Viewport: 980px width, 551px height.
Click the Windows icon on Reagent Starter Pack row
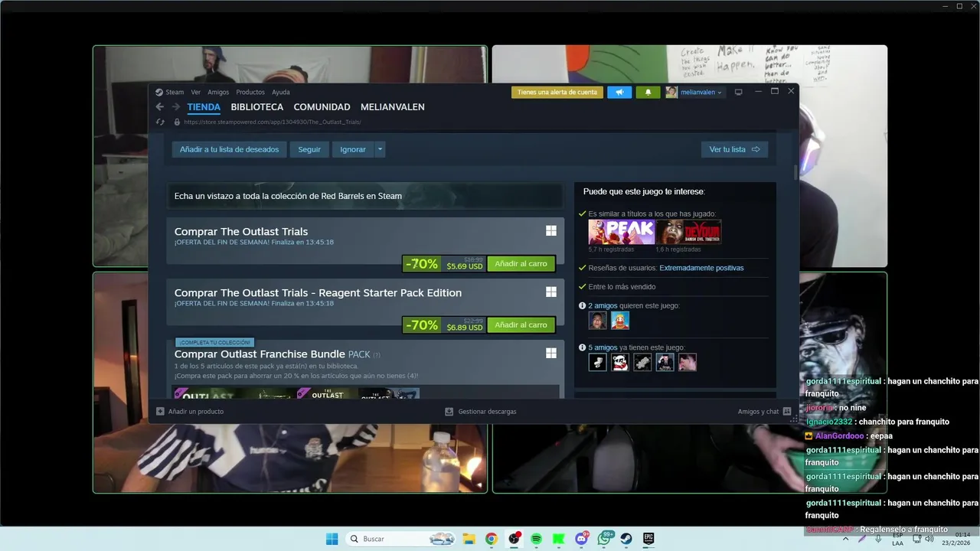(x=550, y=292)
